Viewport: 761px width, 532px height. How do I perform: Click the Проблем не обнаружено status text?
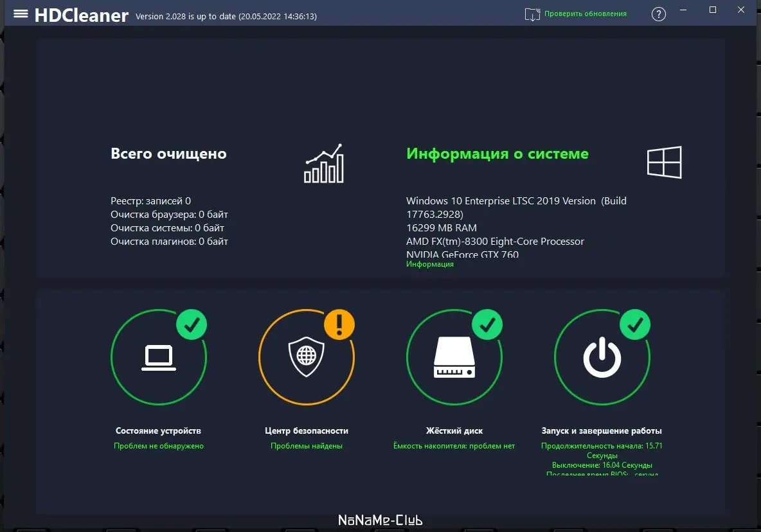159,446
